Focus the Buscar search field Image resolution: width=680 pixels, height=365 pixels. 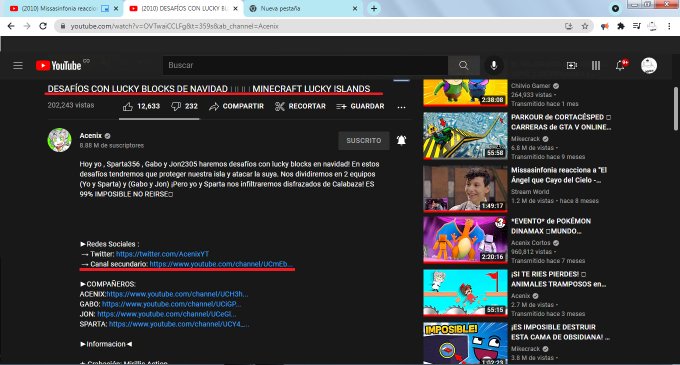305,65
